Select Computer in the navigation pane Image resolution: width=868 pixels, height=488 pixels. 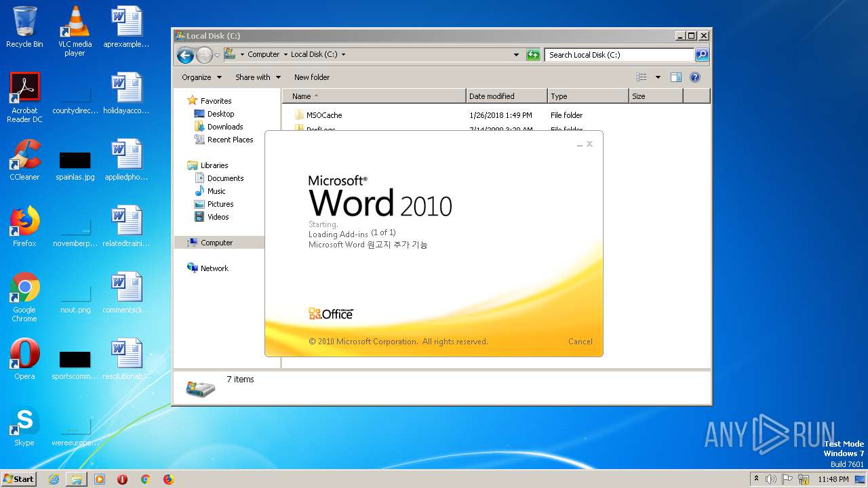pos(219,243)
